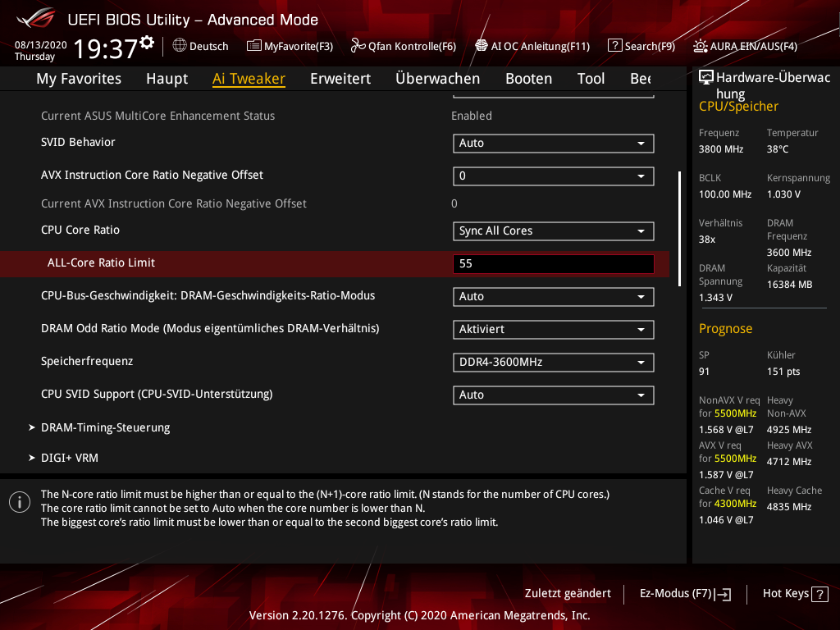This screenshot has height=630, width=840.
Task: Click CPU-Bus-Geschwindigkeit ratio mode label
Action: point(208,295)
